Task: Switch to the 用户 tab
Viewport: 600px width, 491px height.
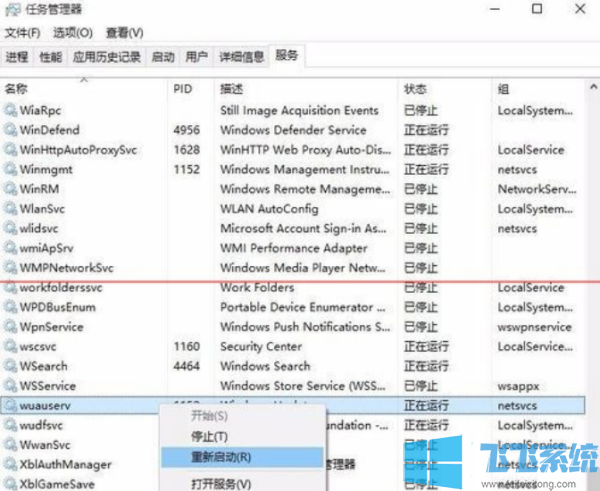Action: [x=196, y=57]
